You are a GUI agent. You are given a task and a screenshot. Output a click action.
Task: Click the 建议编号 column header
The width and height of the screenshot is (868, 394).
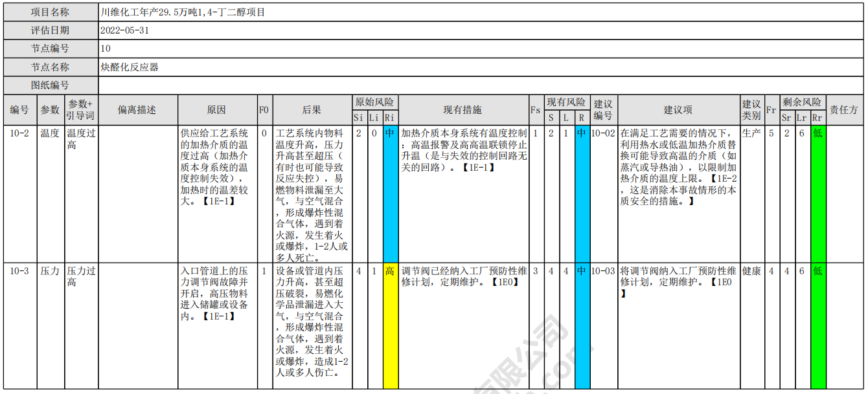pyautogui.click(x=603, y=110)
